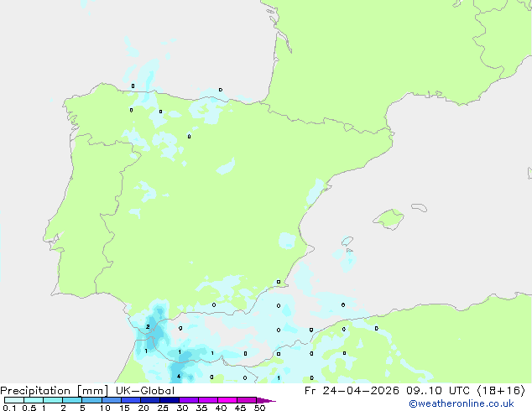Click the 0.5 to 1 mm legend swatch
The width and height of the screenshot is (532, 411).
tap(34, 400)
